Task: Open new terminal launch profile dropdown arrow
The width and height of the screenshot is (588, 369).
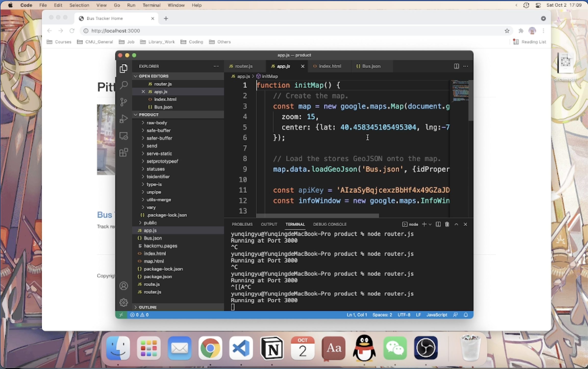Action: click(x=430, y=225)
